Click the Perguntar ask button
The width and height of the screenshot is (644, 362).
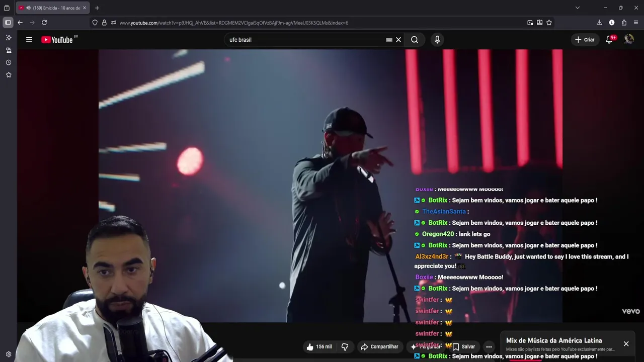(x=426, y=347)
